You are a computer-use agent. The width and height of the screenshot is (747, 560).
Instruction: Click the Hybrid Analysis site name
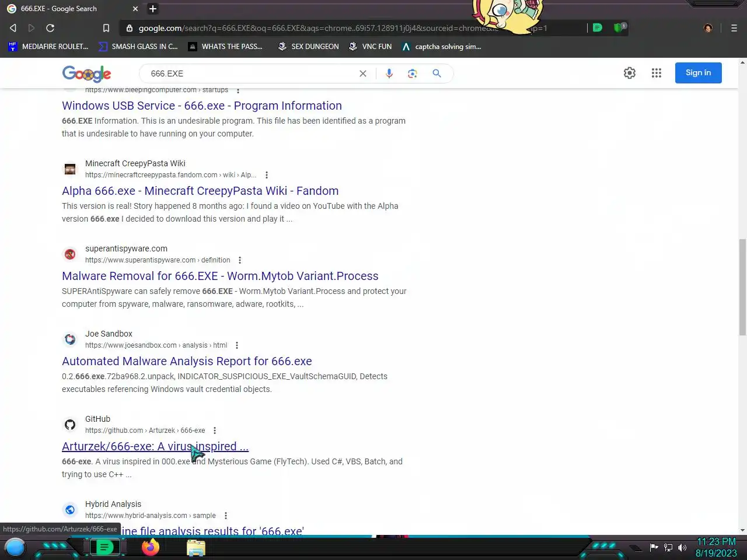tap(113, 504)
